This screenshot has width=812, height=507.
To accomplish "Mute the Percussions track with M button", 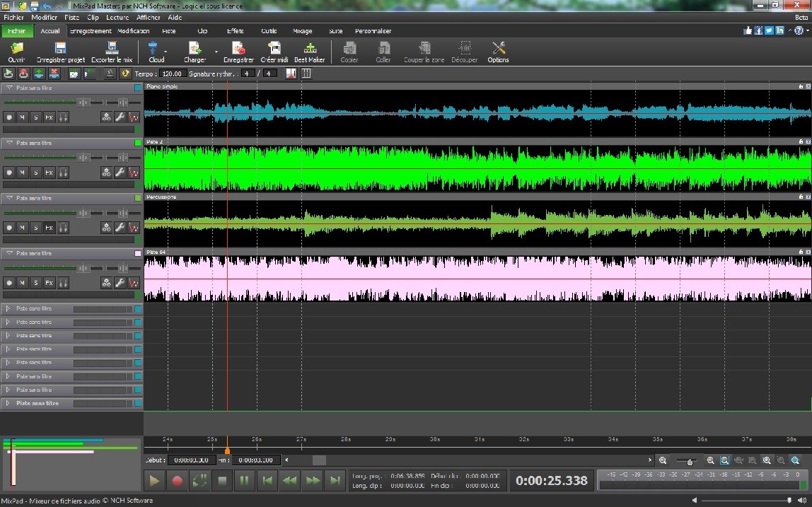I will click(23, 228).
